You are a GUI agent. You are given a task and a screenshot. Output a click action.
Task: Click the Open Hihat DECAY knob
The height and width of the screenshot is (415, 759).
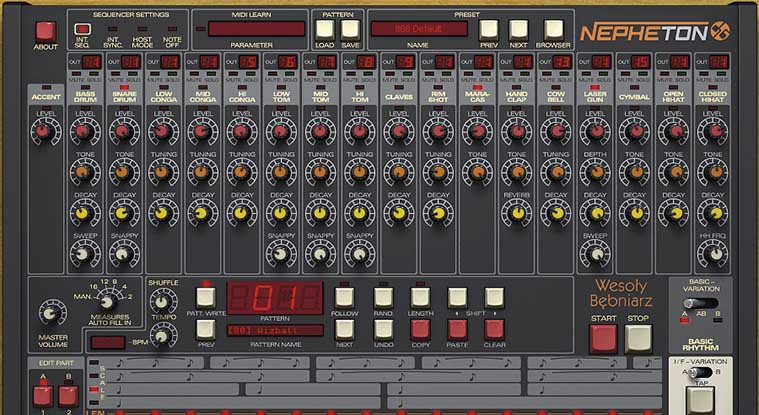[674, 213]
